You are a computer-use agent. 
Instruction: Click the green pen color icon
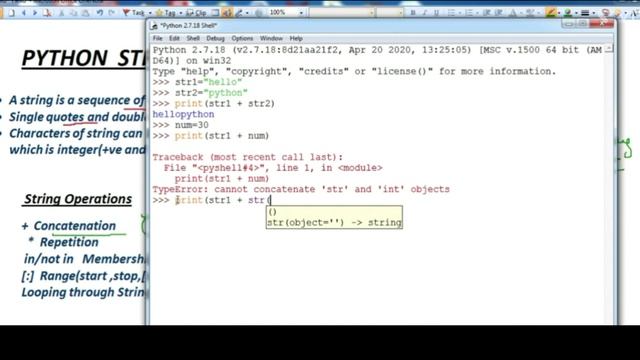pyautogui.click(x=567, y=13)
